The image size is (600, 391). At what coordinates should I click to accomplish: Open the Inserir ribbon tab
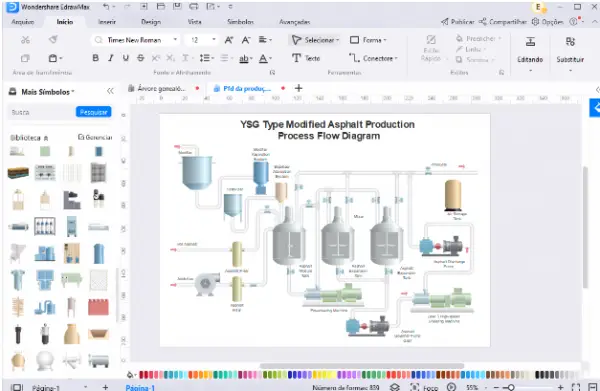pos(107,22)
